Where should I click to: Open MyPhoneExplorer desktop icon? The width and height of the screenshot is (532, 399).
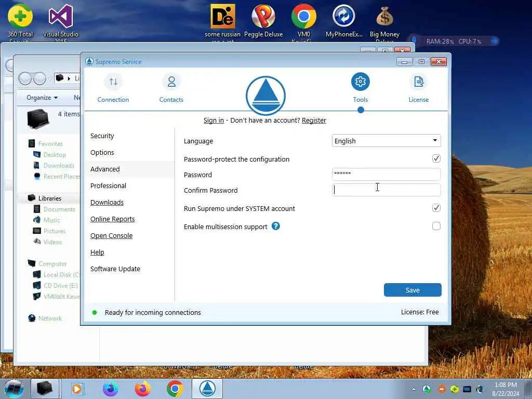coord(344,21)
